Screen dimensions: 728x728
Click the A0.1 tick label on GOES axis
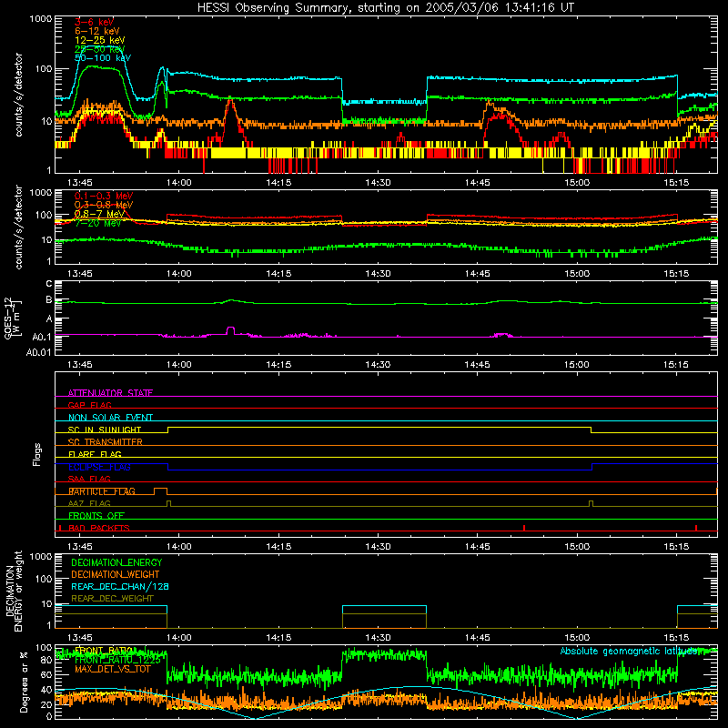(x=42, y=337)
